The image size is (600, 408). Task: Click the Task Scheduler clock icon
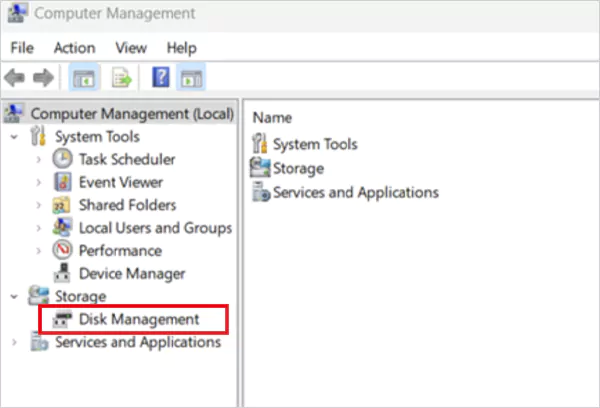(x=62, y=159)
